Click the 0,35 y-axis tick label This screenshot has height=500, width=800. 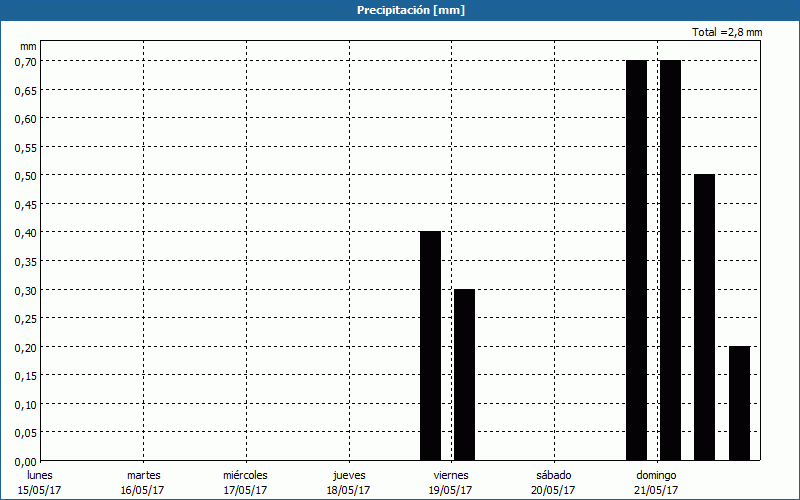point(25,261)
